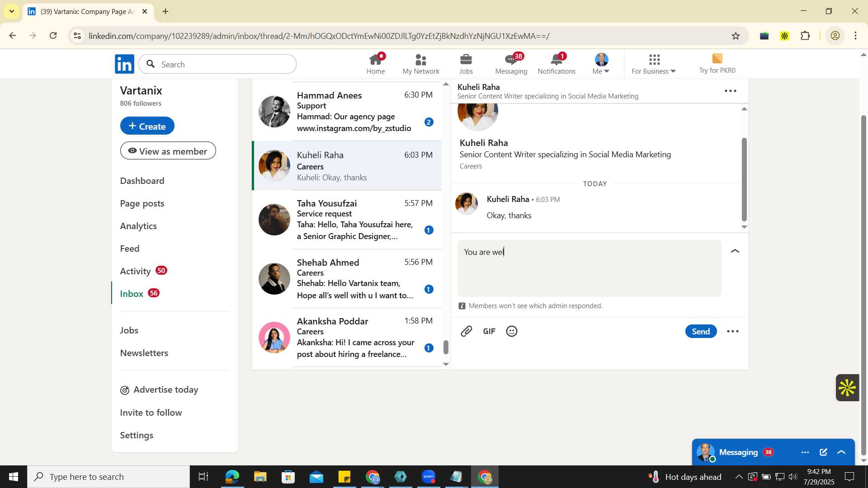
Task: Open Taha Yousufzai conversation
Action: (x=347, y=220)
